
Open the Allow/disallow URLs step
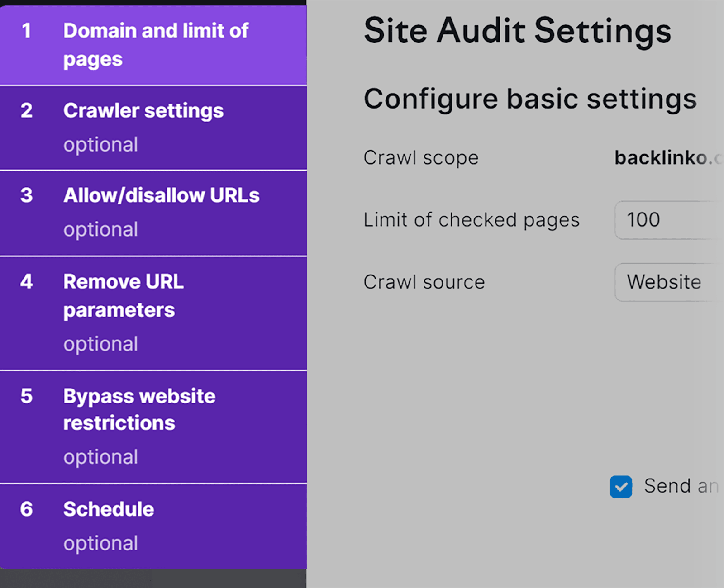click(162, 195)
